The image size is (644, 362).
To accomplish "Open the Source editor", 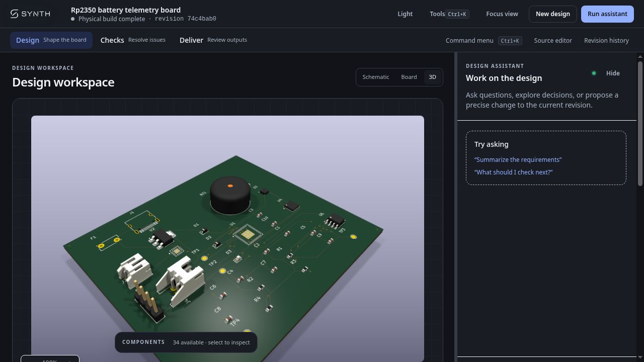I will click(x=553, y=40).
